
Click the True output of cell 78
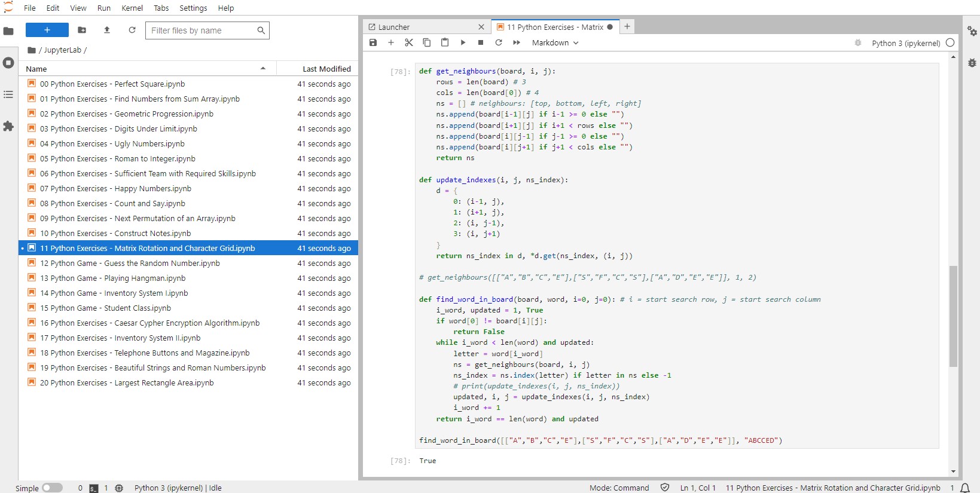click(x=428, y=461)
